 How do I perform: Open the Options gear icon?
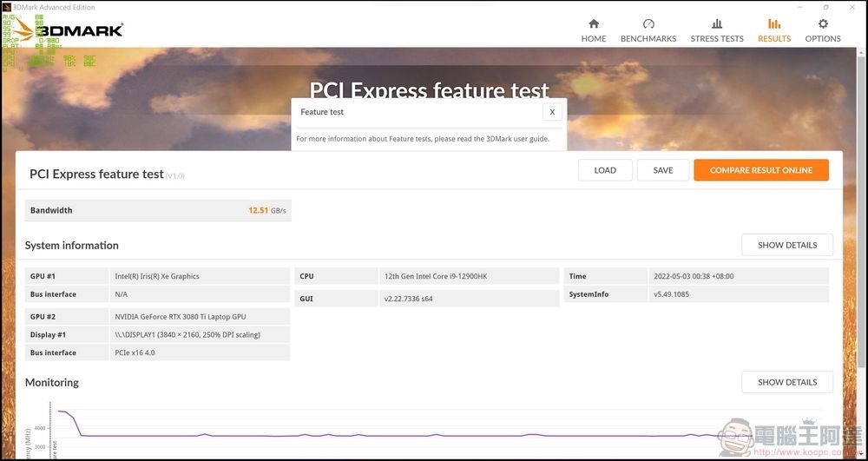click(x=823, y=23)
